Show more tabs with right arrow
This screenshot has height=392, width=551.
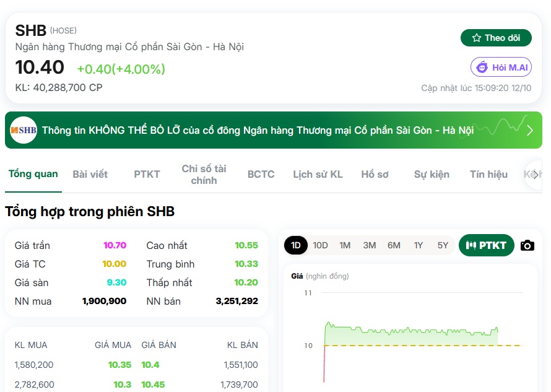point(535,175)
